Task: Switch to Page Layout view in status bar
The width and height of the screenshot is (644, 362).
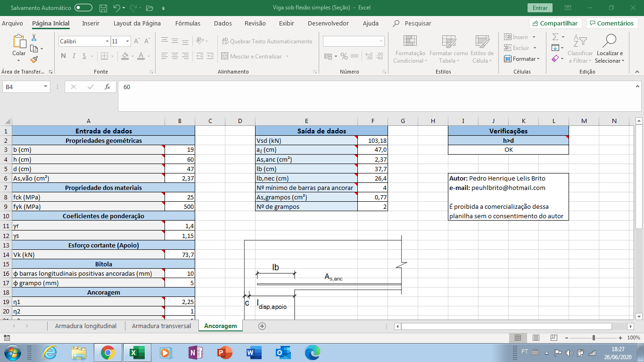Action: pyautogui.click(x=536, y=338)
